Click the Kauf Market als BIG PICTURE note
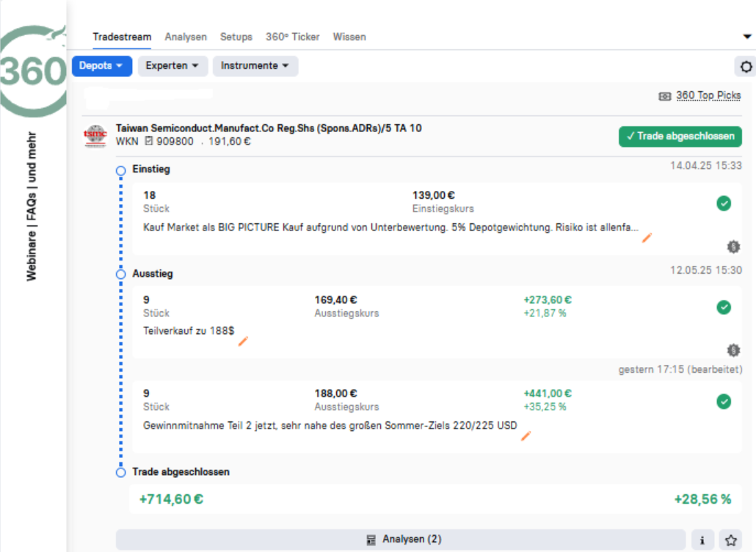This screenshot has height=552, width=756. [x=390, y=228]
